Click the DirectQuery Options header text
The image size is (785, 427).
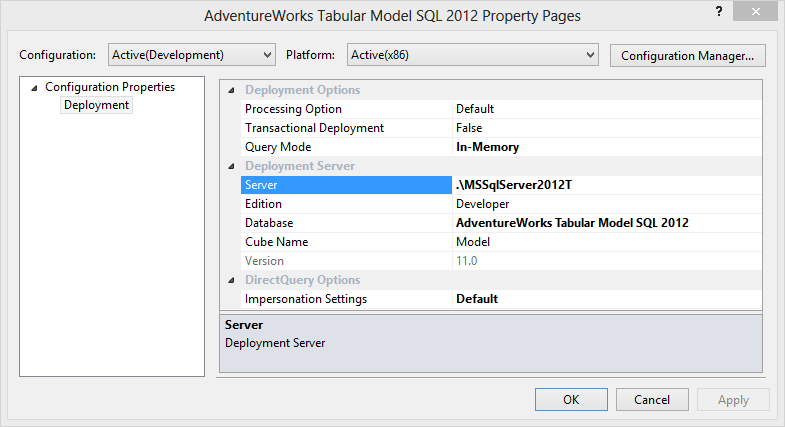[x=302, y=280]
